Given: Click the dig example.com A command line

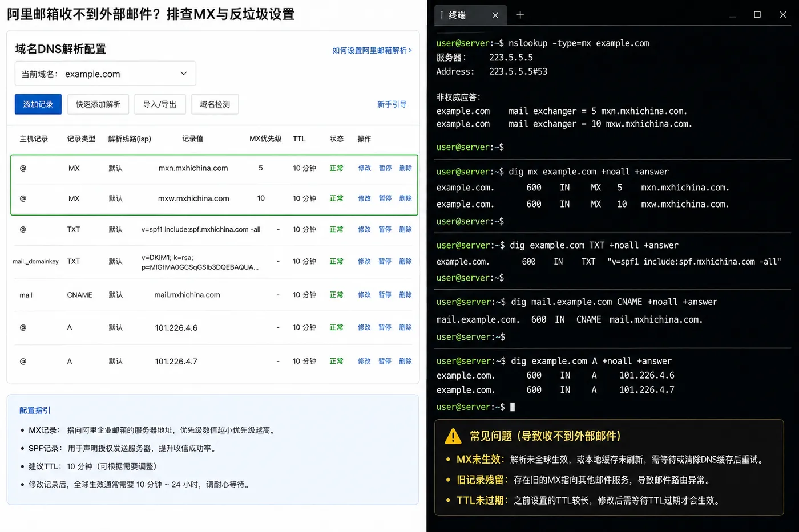Looking at the screenshot, I should (591, 361).
